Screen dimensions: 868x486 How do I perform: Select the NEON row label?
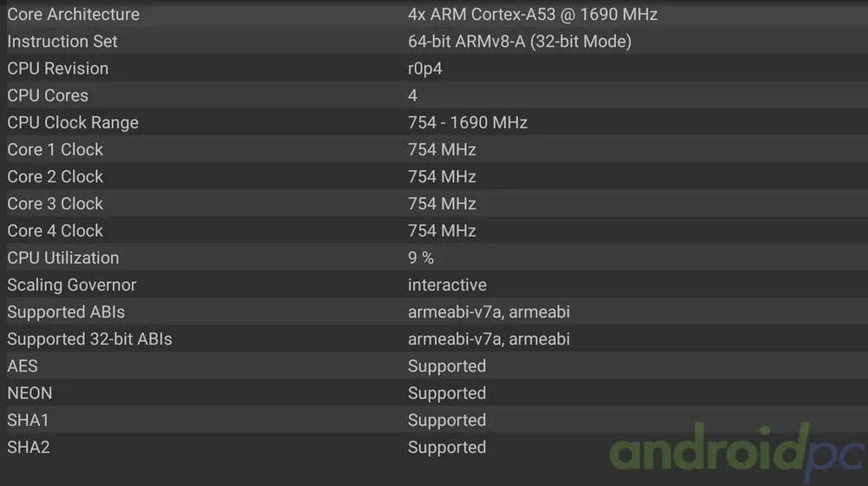pos(30,393)
